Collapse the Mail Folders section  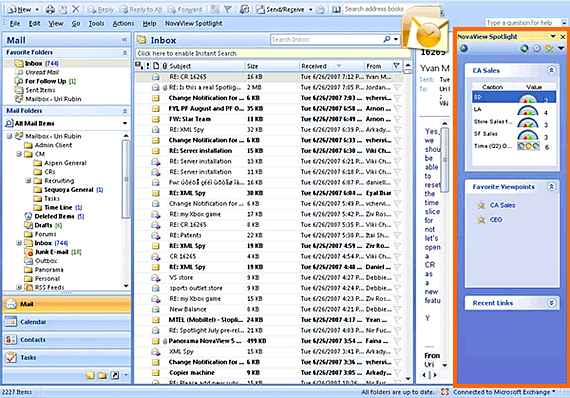point(125,111)
